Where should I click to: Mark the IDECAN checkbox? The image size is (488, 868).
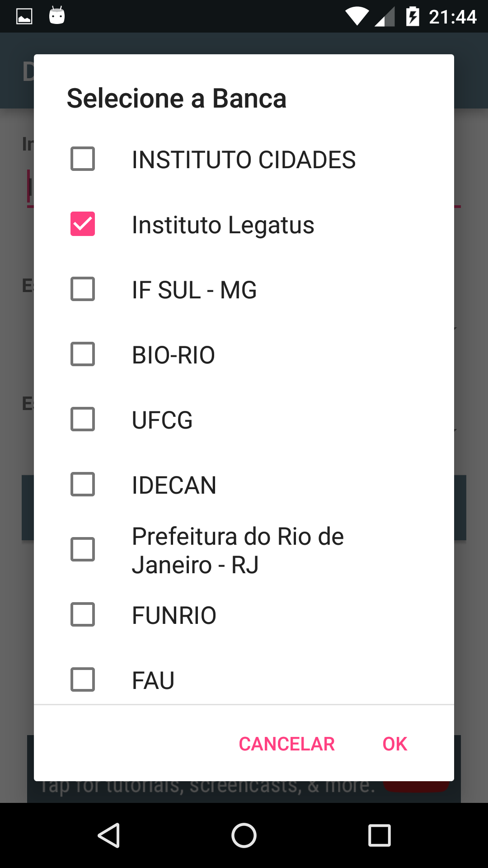click(x=83, y=484)
